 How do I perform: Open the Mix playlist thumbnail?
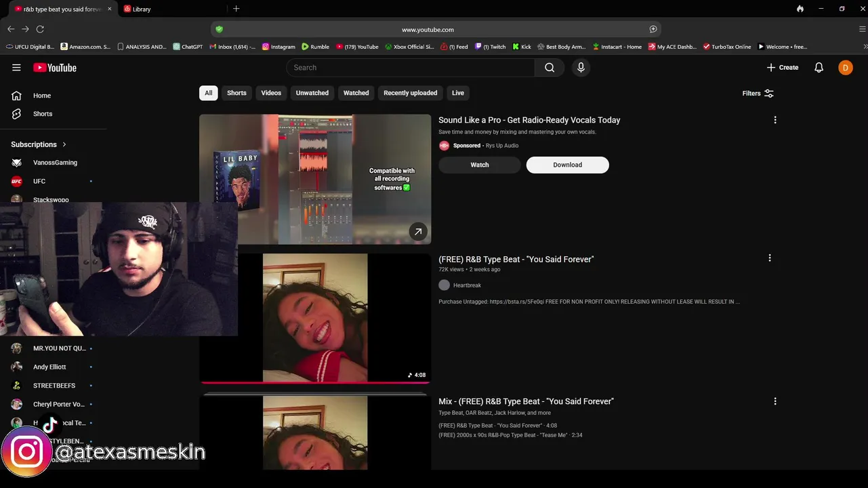tap(315, 432)
